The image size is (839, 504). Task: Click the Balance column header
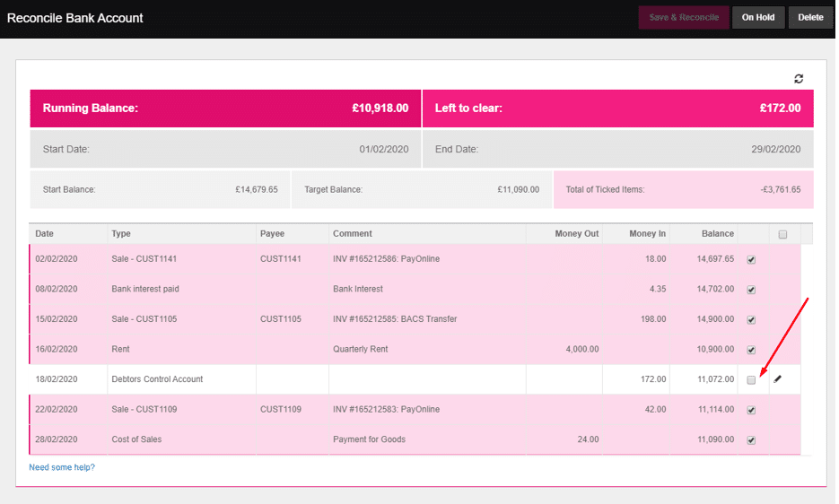point(717,234)
